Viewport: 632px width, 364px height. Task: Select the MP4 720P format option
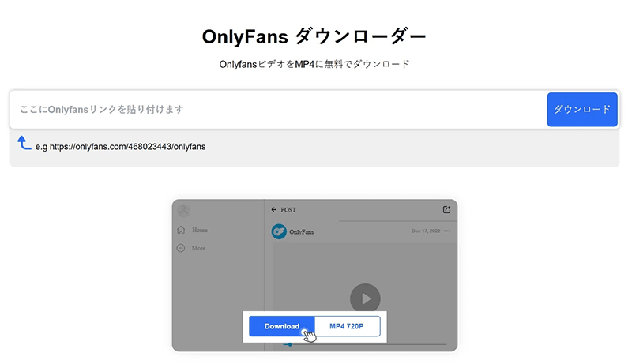coord(348,326)
